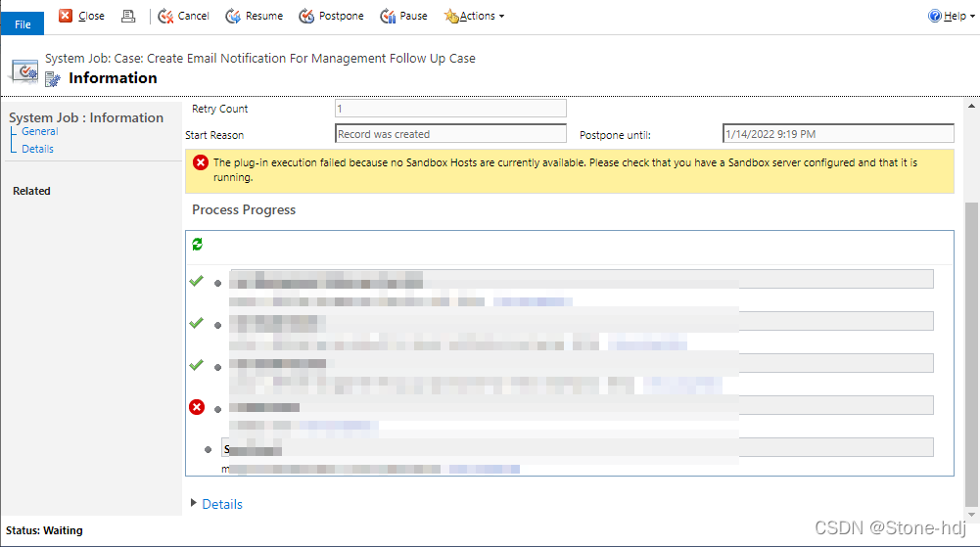Click the Information form icon
This screenshot has width=980, height=547.
click(x=53, y=79)
